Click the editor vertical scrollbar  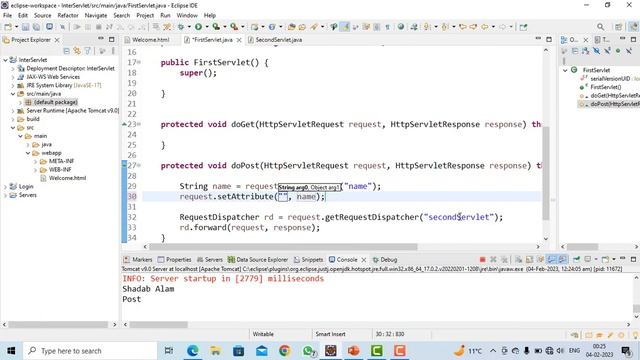pyautogui.click(x=546, y=173)
